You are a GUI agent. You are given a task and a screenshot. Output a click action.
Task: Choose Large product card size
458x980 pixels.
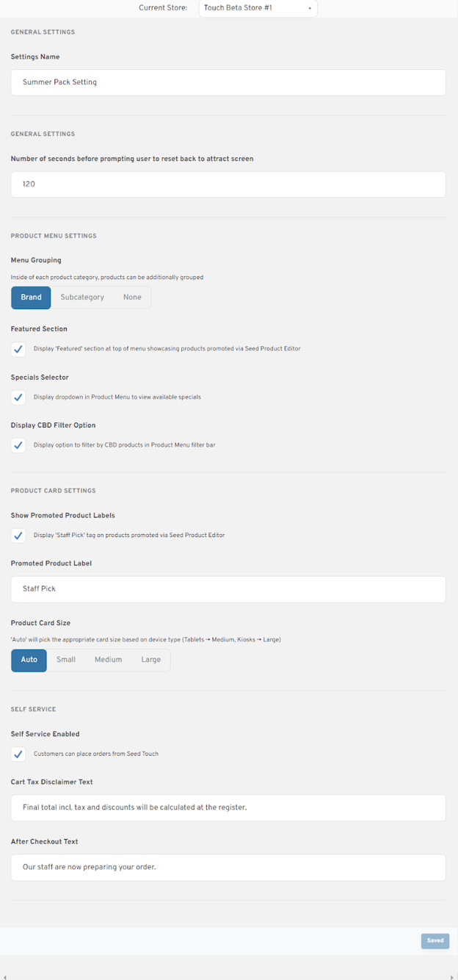[151, 660]
